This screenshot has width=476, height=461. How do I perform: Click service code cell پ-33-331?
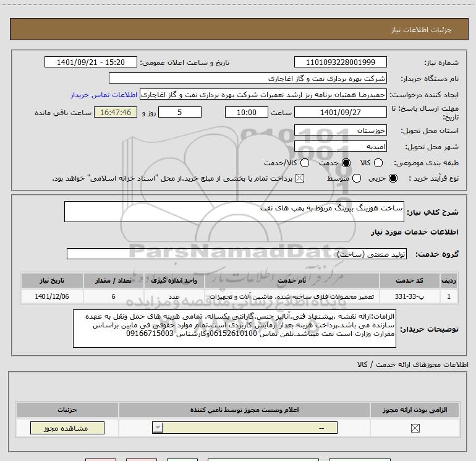pyautogui.click(x=409, y=296)
